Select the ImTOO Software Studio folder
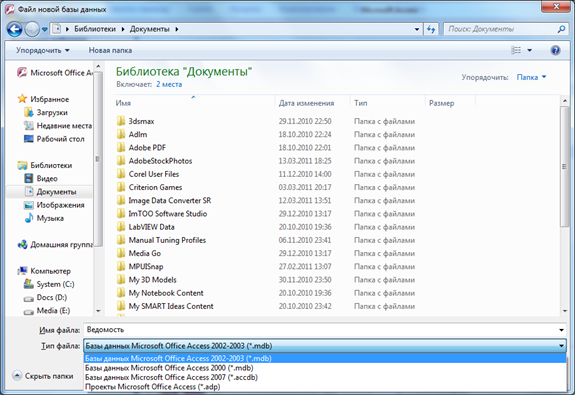576x395 pixels. point(162,214)
